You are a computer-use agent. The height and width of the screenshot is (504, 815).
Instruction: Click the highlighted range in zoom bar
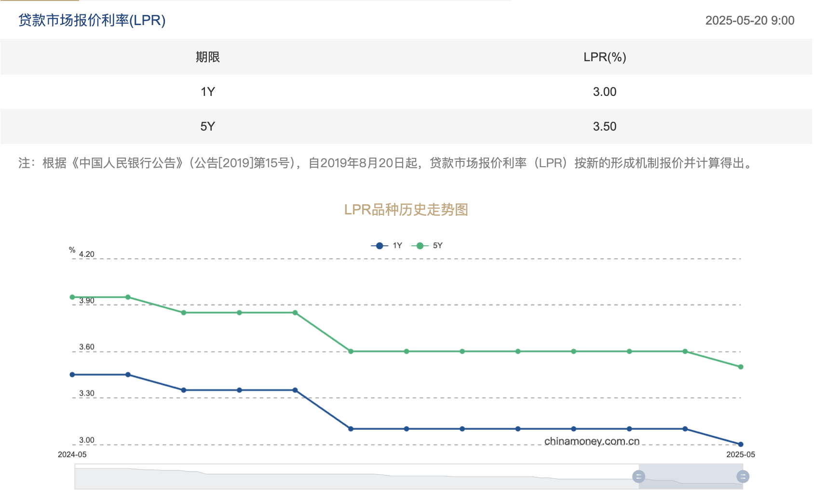[691, 477]
